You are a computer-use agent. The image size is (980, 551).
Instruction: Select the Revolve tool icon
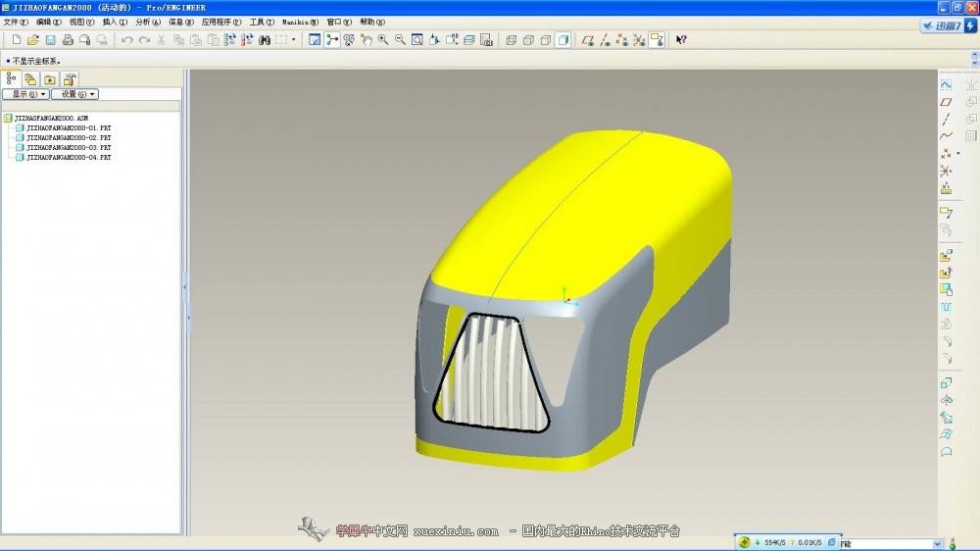(x=947, y=400)
